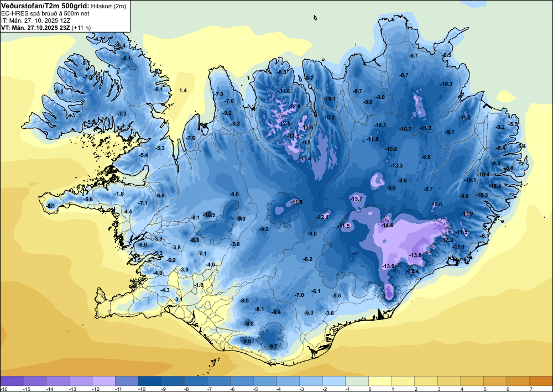Click the legend swatch between 6 and 7
Viewport: 553px width, 392px height.
(519, 381)
